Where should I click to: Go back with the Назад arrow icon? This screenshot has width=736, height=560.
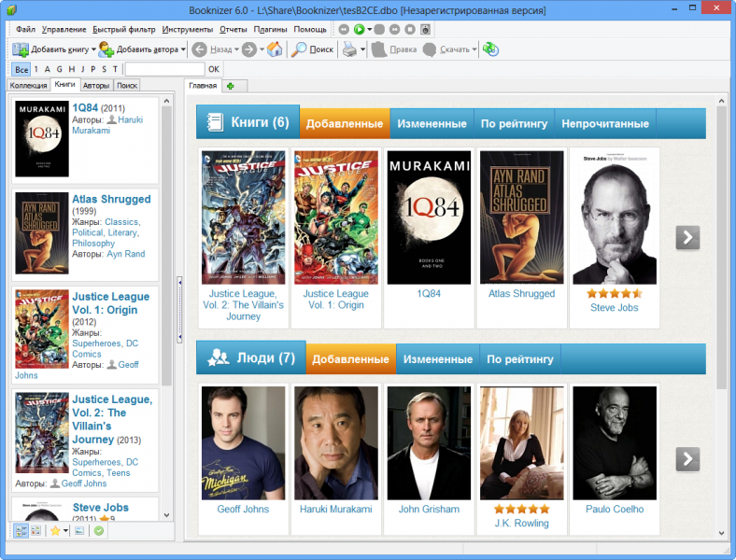pos(200,49)
